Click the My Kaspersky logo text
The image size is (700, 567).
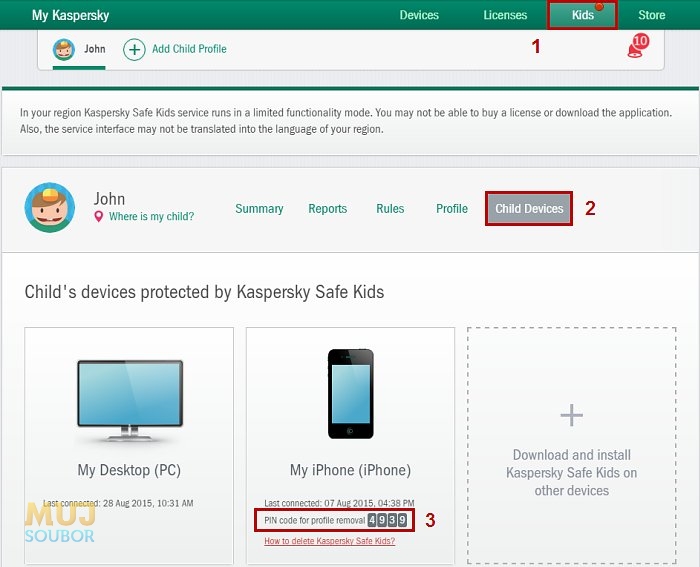[x=71, y=15]
